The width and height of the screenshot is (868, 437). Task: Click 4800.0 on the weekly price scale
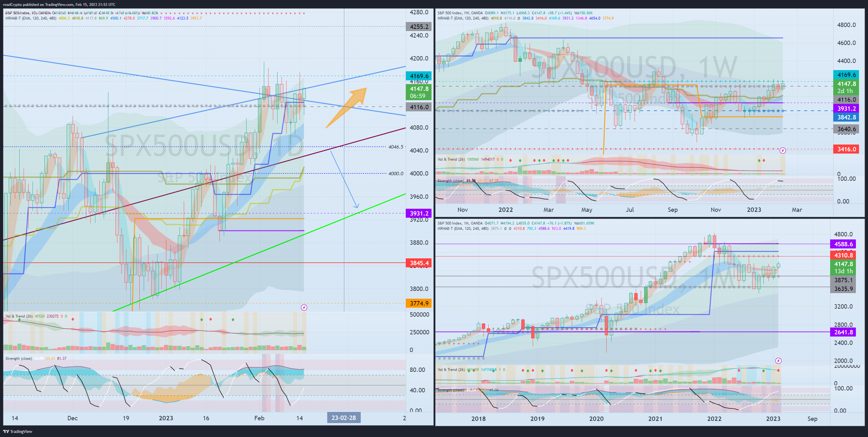tap(846, 25)
